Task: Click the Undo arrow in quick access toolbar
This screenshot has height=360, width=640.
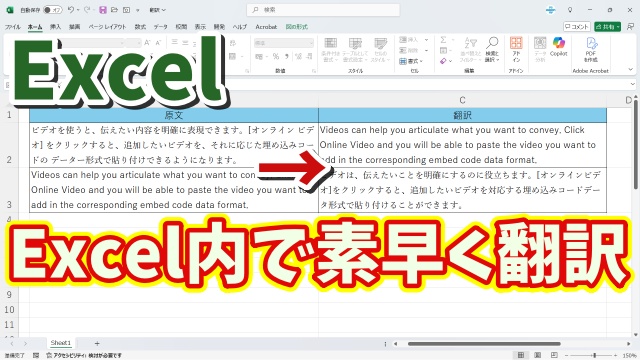Action: point(71,10)
